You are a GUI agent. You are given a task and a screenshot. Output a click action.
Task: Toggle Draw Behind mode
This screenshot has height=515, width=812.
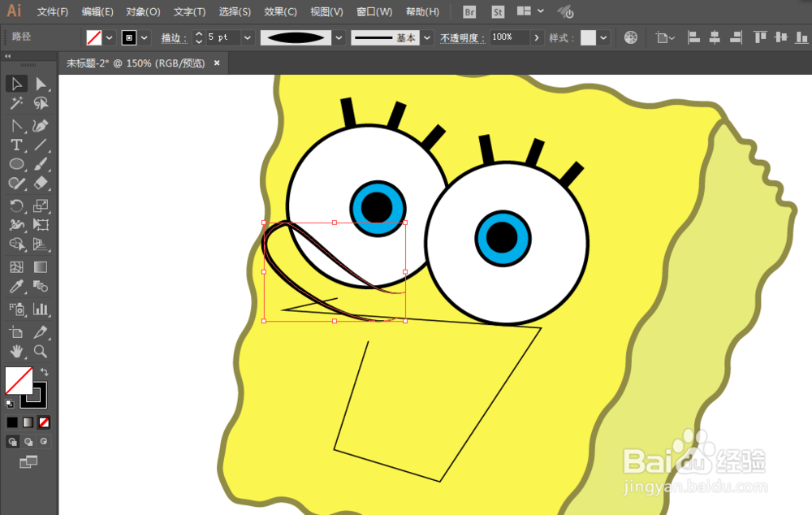(28, 441)
